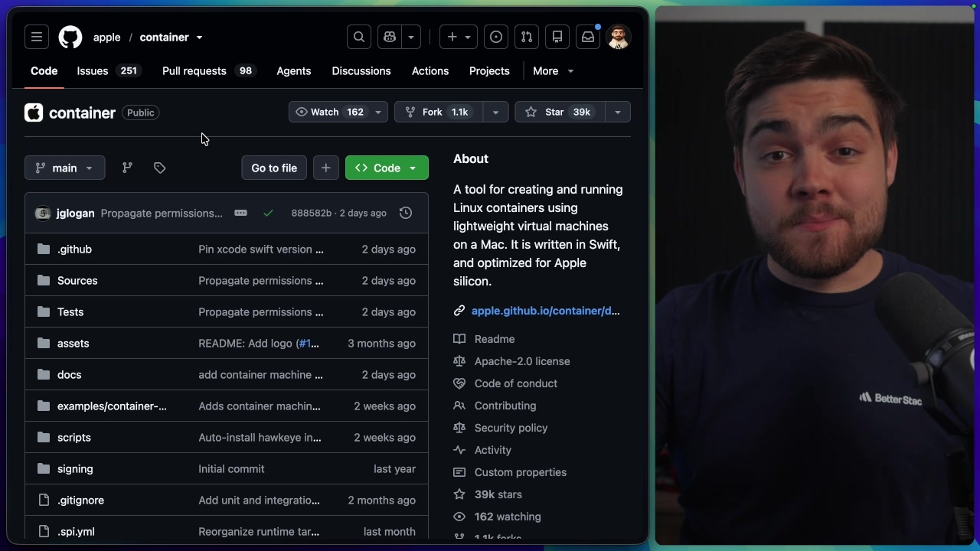This screenshot has width=980, height=551.
Task: Open the scripts folder
Action: click(74, 438)
